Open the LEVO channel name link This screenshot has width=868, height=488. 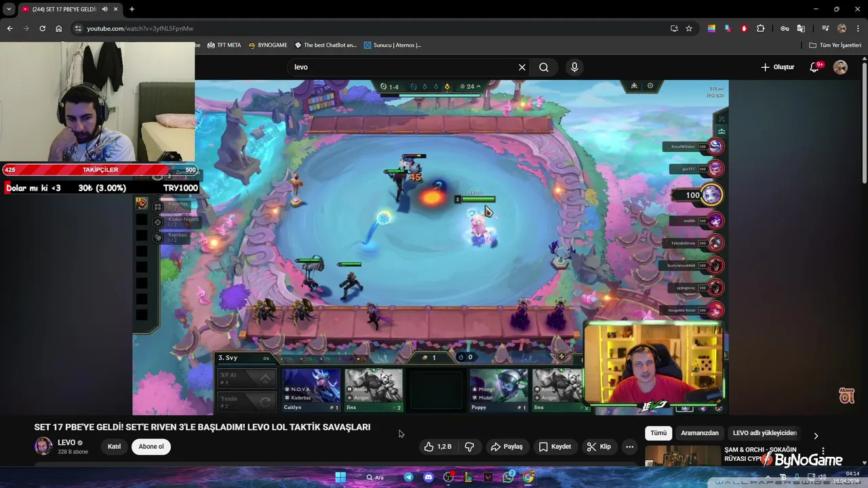pyautogui.click(x=66, y=443)
